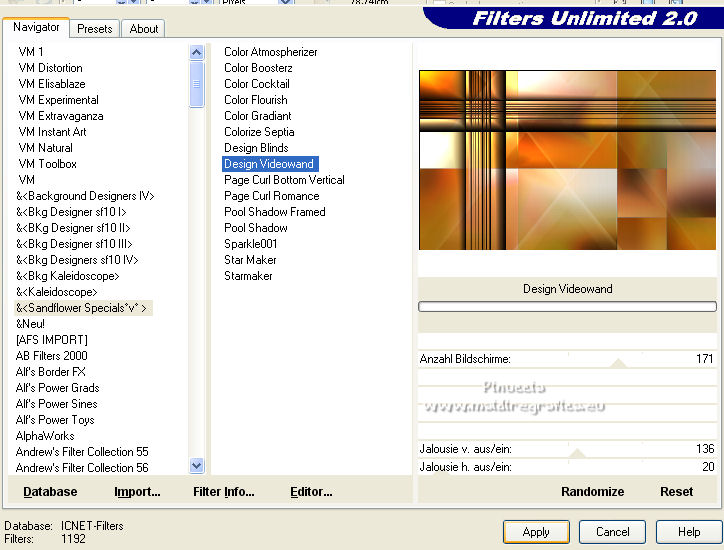Choose Star Maker filter
Image resolution: width=724 pixels, height=550 pixels.
[x=250, y=260]
